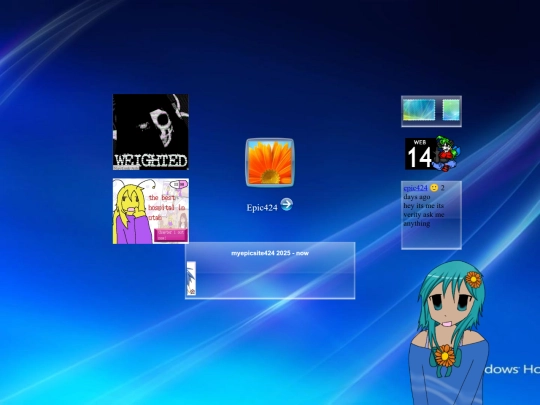The height and width of the screenshot is (405, 540).
Task: Open the small thumbnail in the myepicsite424 panel
Action: (x=191, y=278)
